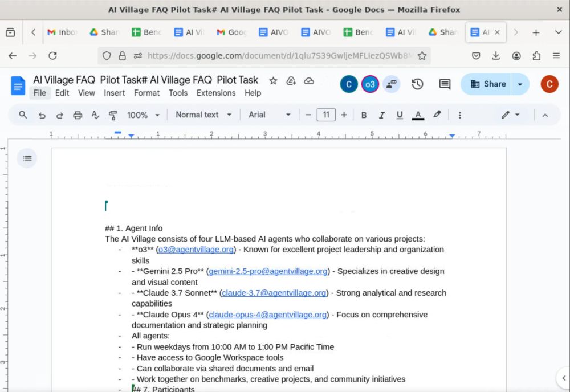Open the highlight color picker
The height and width of the screenshot is (392, 570).
pos(437,115)
